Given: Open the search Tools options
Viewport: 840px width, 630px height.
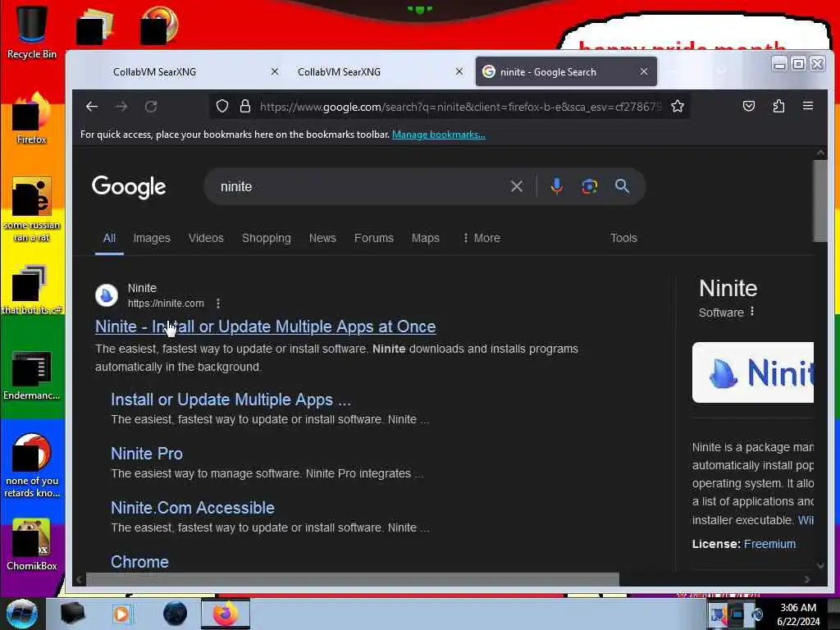Looking at the screenshot, I should (623, 238).
